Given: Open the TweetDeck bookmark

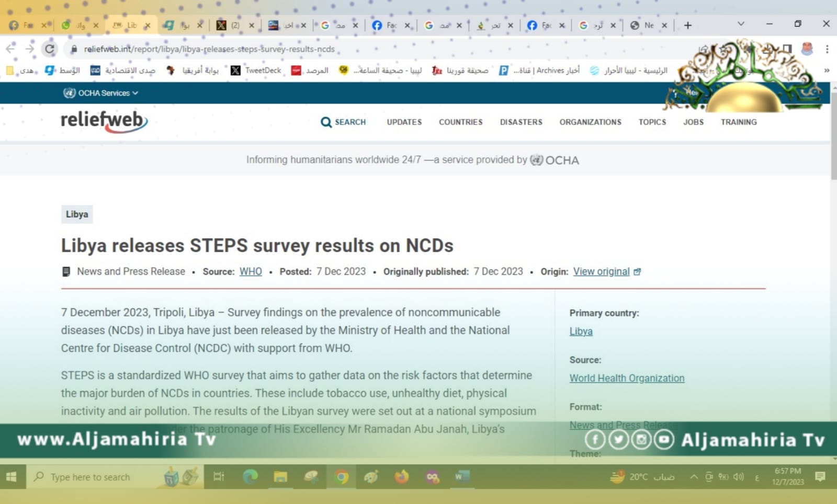Looking at the screenshot, I should click(x=256, y=70).
